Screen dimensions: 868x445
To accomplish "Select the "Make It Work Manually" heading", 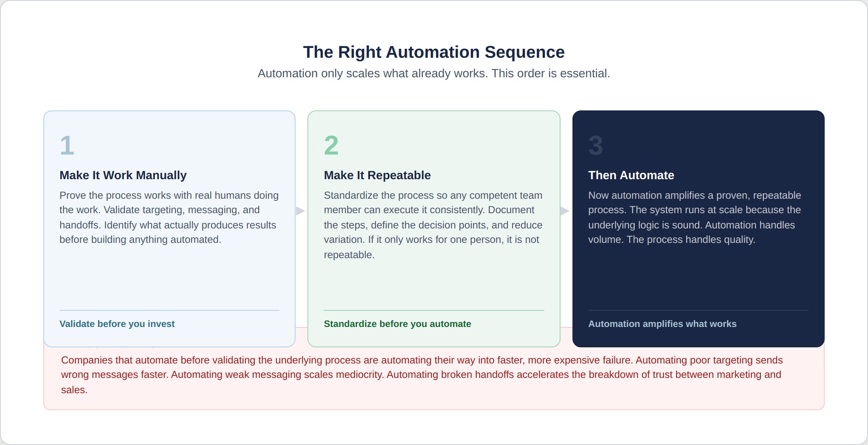I will click(123, 175).
